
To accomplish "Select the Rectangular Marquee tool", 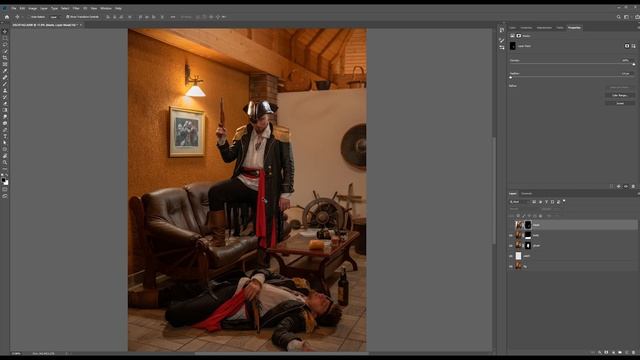I will point(5,38).
